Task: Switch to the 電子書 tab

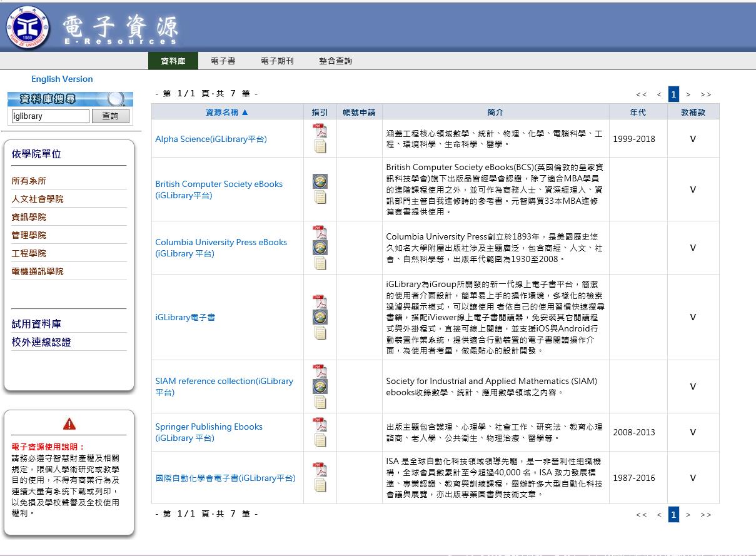Action: 223,61
